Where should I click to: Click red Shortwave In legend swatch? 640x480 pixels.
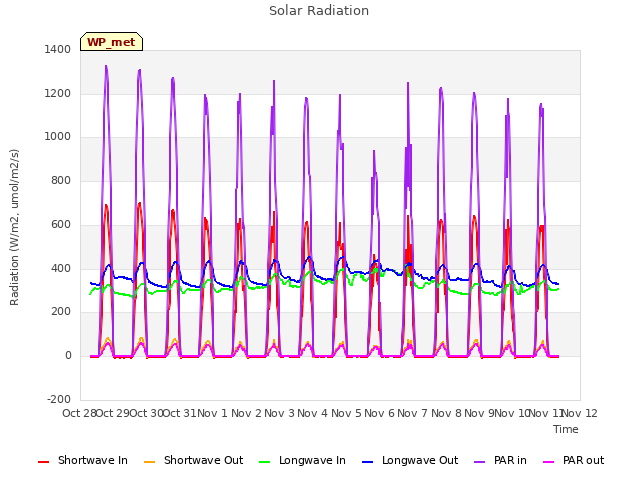[44, 462]
